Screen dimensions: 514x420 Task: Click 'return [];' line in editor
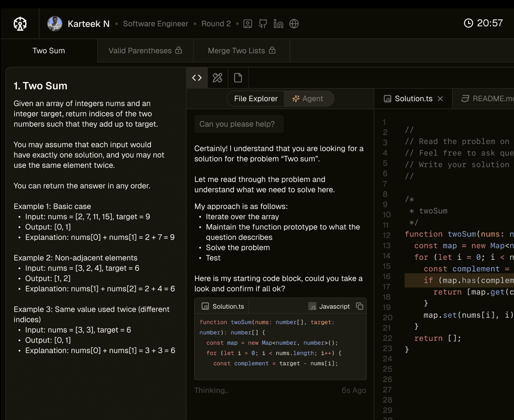point(437,339)
